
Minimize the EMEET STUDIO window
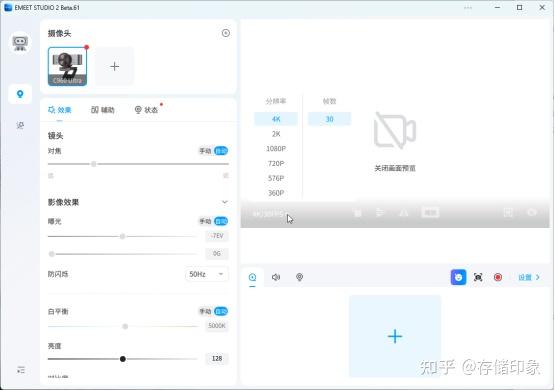click(497, 7)
